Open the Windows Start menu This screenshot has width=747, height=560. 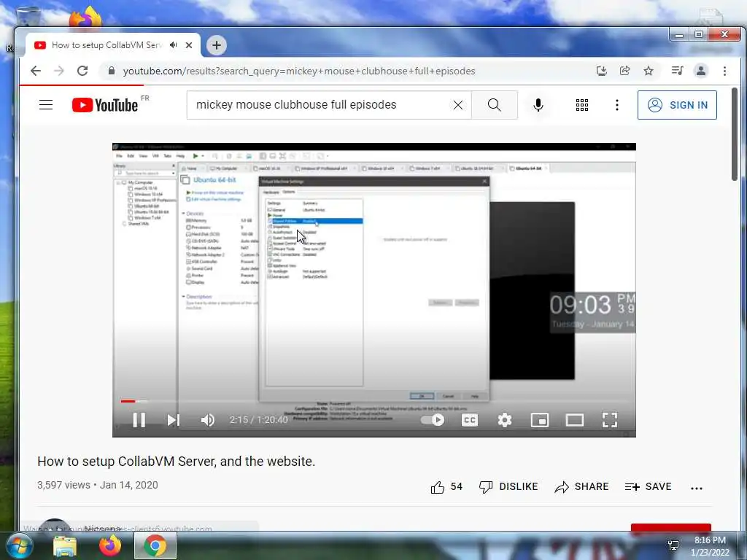coord(19,545)
